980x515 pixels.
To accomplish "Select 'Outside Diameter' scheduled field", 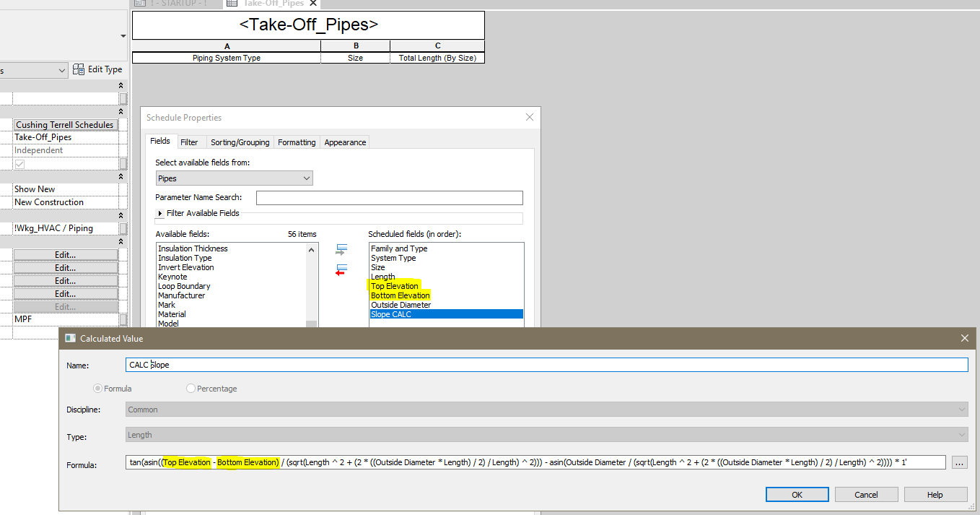I will pos(401,305).
